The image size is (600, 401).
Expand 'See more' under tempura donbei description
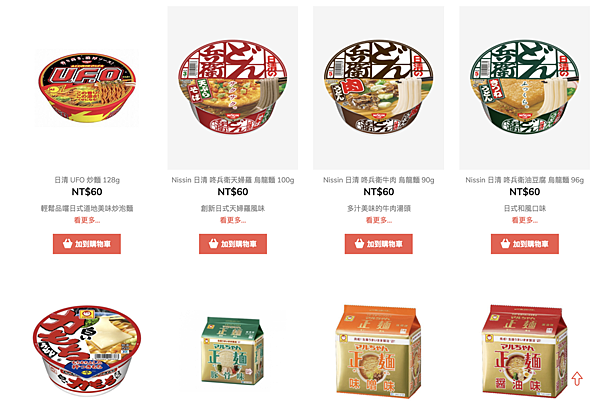coord(233,220)
